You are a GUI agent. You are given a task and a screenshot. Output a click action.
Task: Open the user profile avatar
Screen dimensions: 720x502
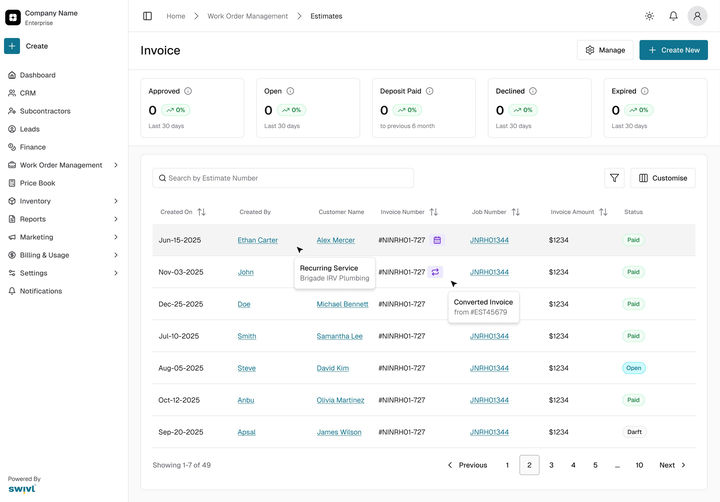click(697, 16)
